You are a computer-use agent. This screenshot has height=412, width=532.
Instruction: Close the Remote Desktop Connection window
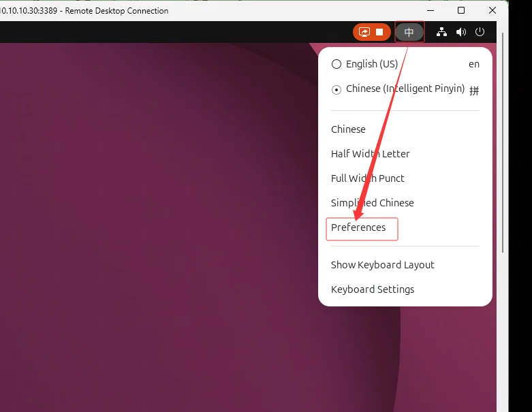(x=492, y=10)
